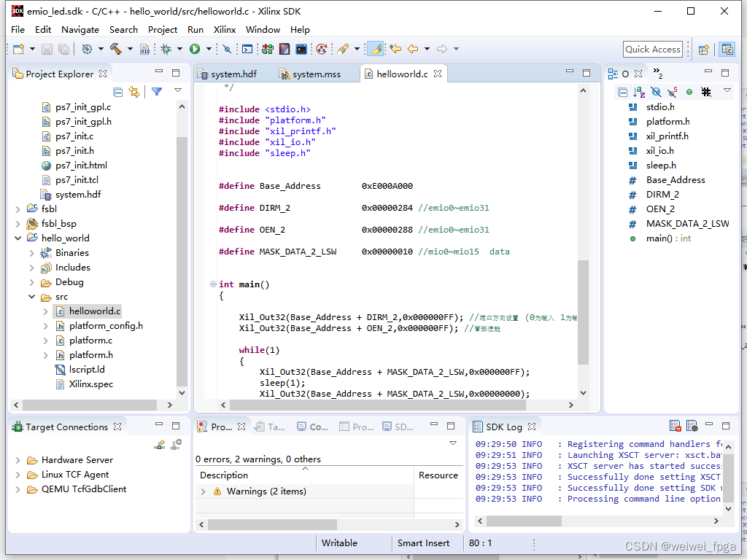Click the Save toolbar icon

click(47, 49)
